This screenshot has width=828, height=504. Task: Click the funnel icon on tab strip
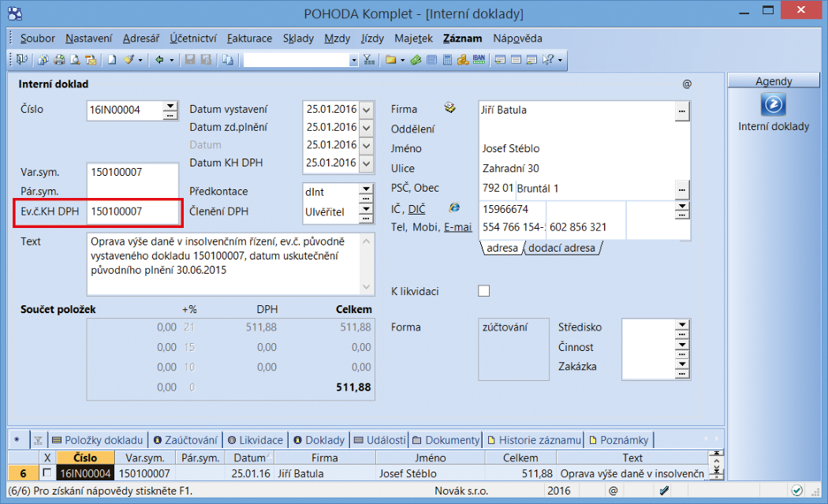[38, 440]
